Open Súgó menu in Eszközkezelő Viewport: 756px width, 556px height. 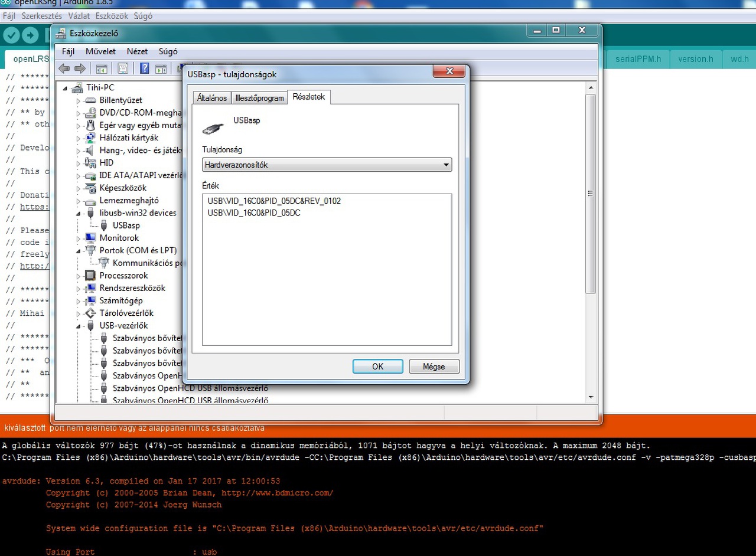(x=168, y=51)
